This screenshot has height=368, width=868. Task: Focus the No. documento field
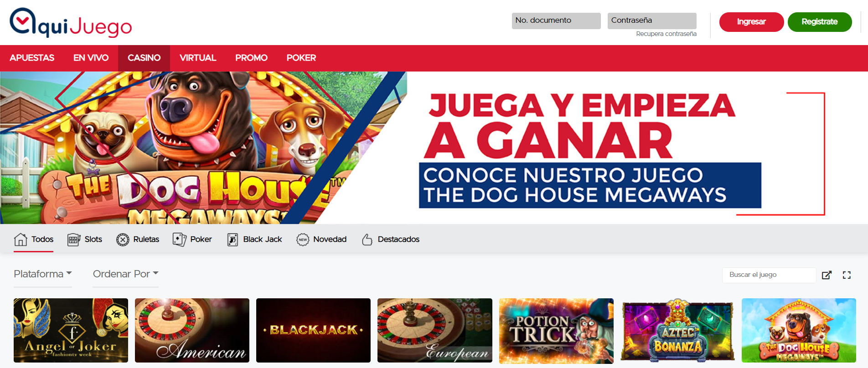tap(556, 21)
